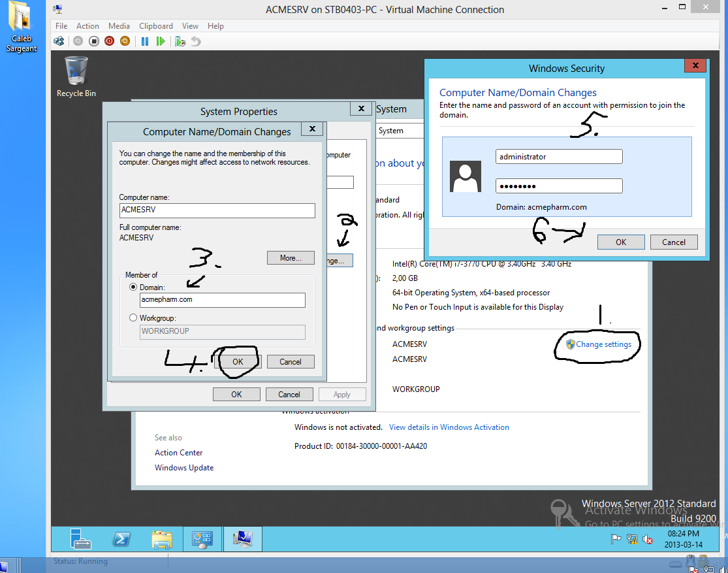Select the Domain radio button
This screenshot has width=728, height=573.
click(133, 287)
